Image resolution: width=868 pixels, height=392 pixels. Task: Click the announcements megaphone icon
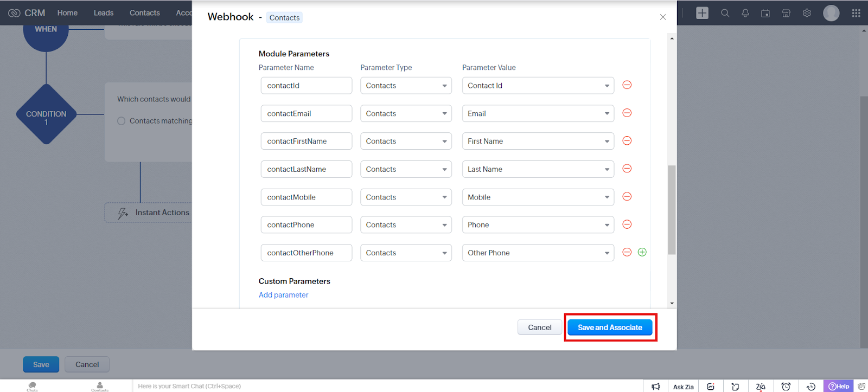click(x=656, y=387)
